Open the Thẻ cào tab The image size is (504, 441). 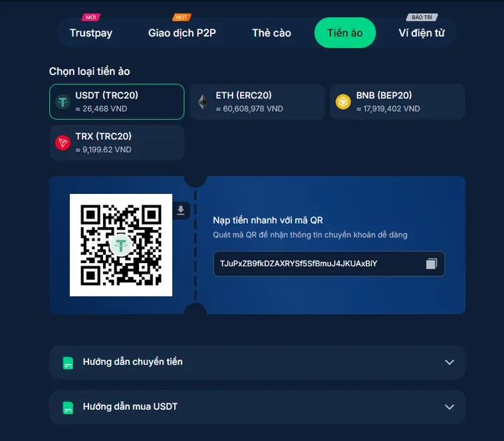(x=271, y=33)
